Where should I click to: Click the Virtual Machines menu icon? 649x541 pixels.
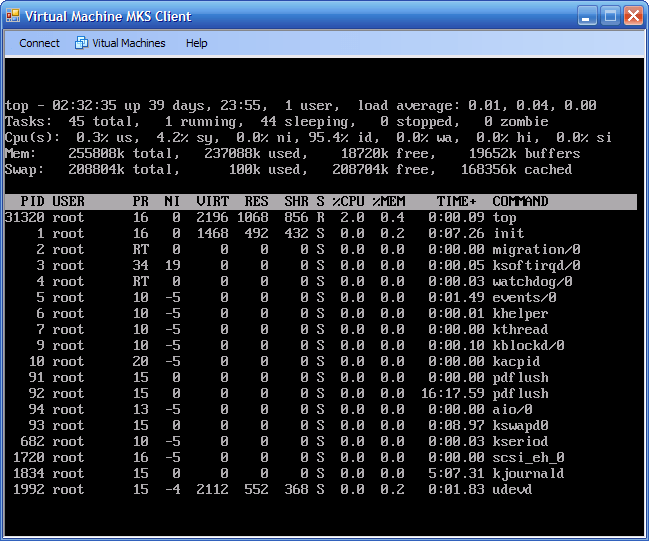point(82,43)
